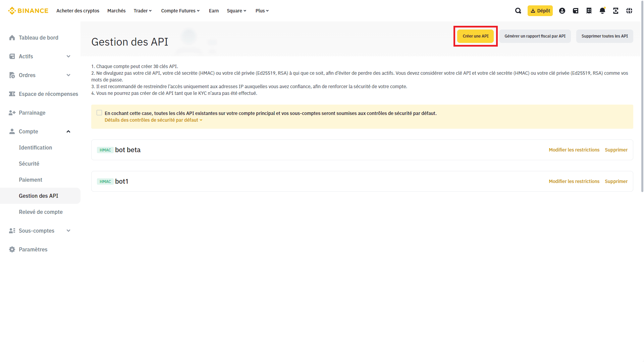Open Relevé de compte in sidebar
Screen dimensions: 644x362
point(41,212)
